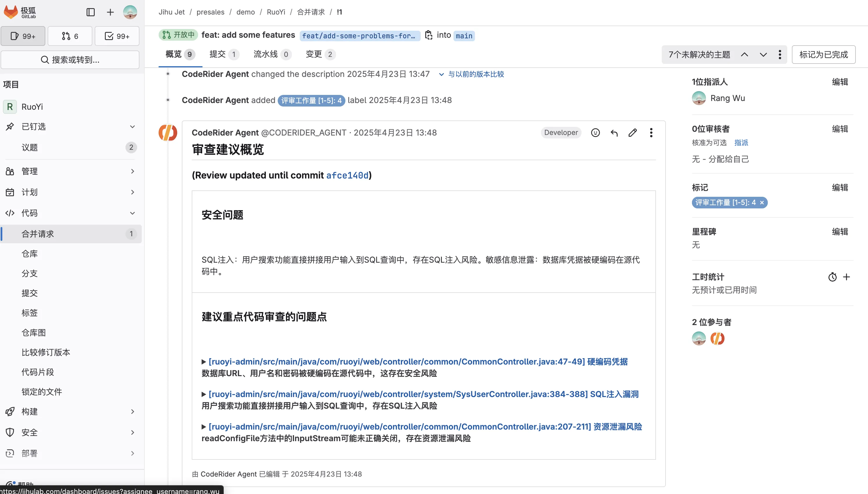Screen dimensions: 868x494
Task: Open the comment's three-dot more actions
Action: [651, 133]
